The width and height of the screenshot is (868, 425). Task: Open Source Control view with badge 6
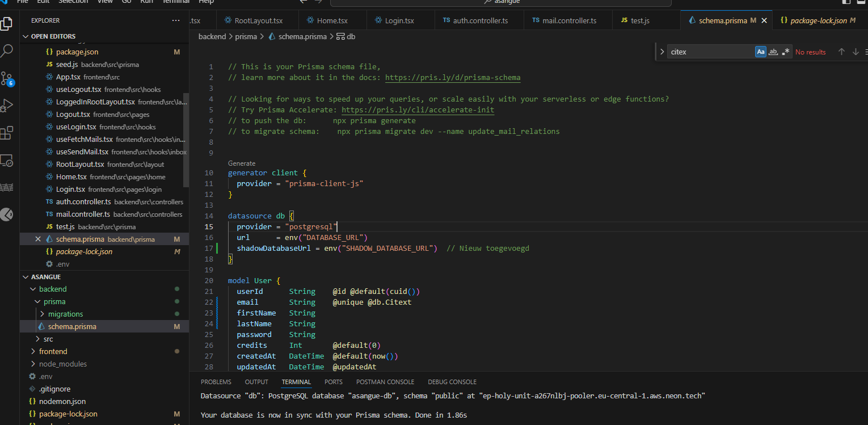7,78
